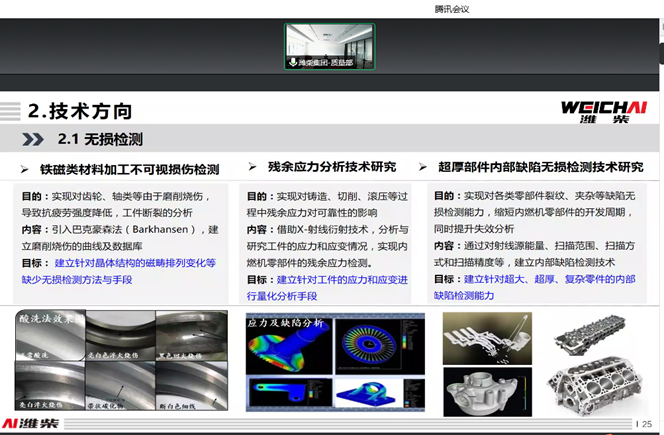The height and width of the screenshot is (435, 664).
Task: Click the arrow bullet before 残余应力分析技术研究
Action: 252,168
